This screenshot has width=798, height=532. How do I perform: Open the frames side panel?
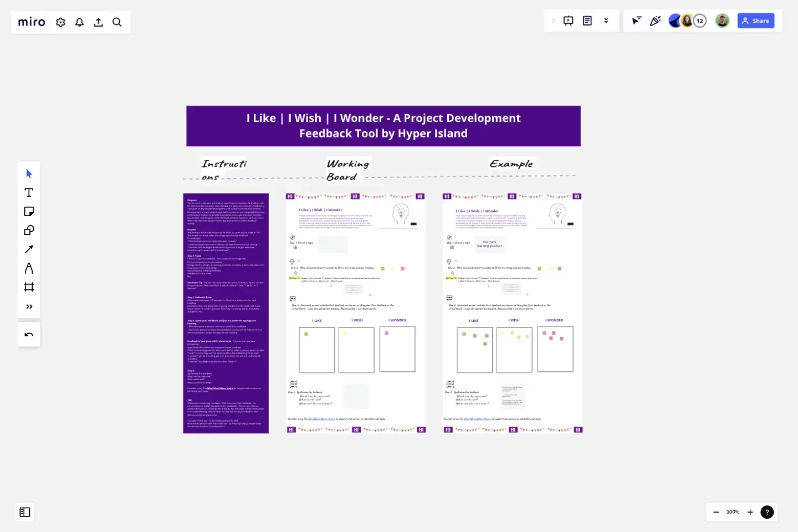[25, 512]
